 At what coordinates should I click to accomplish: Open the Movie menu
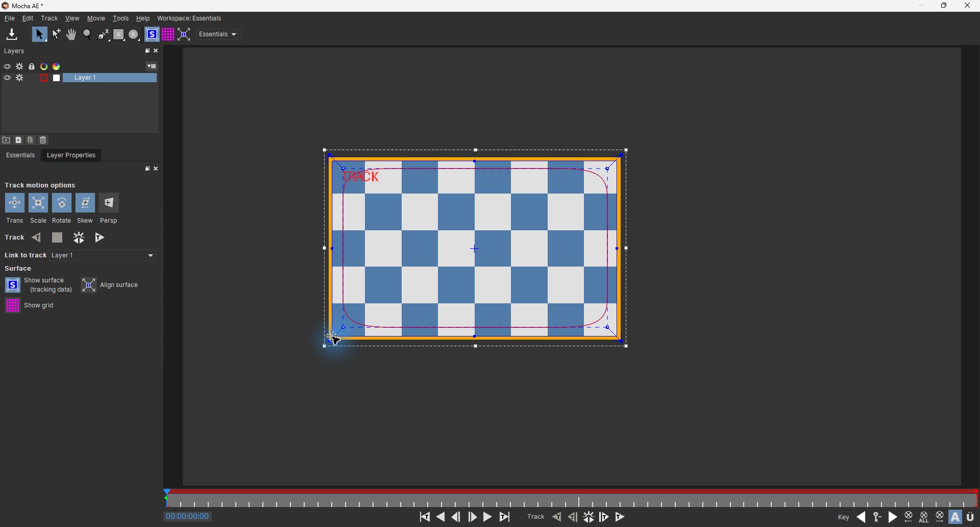click(x=96, y=18)
